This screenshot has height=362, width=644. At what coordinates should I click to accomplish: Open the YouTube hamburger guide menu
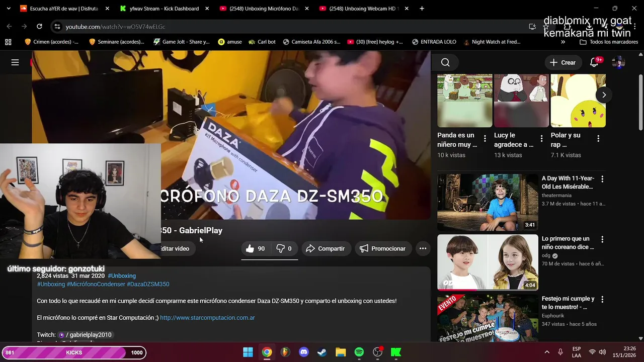tap(15, 62)
